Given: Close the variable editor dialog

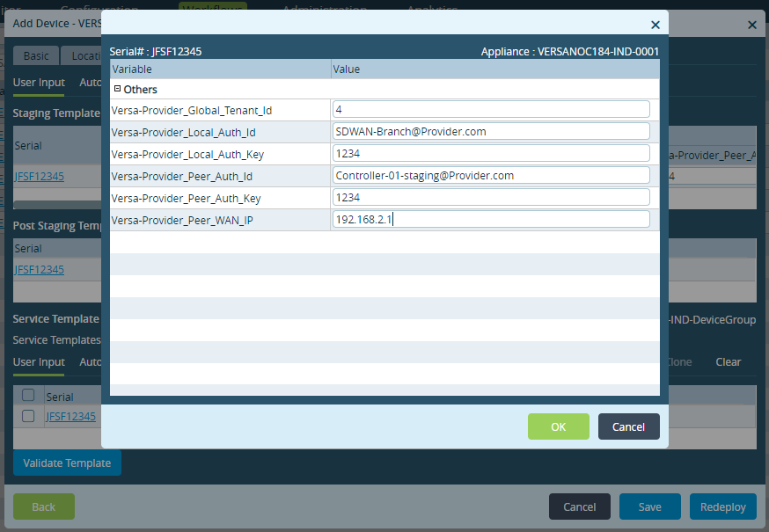Looking at the screenshot, I should point(655,25).
